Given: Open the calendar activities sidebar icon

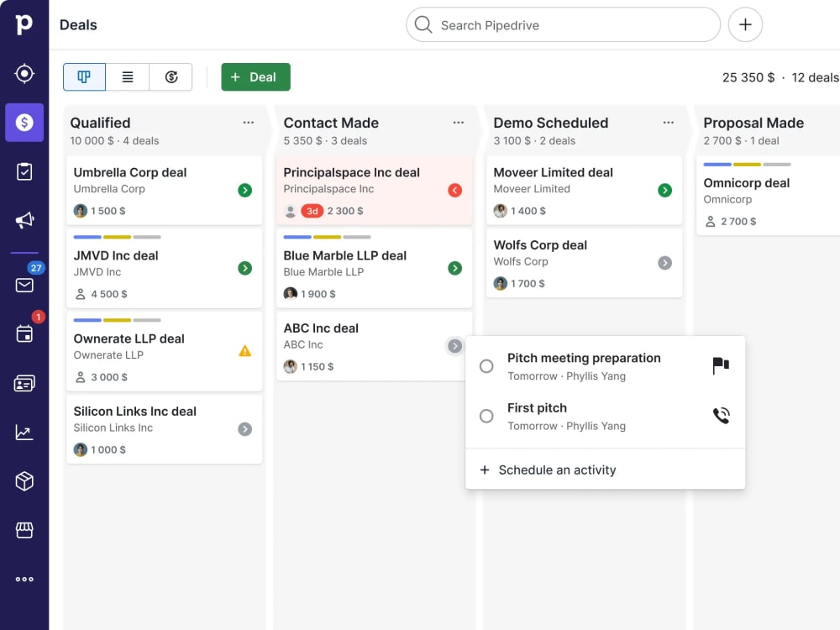Looking at the screenshot, I should tap(24, 333).
